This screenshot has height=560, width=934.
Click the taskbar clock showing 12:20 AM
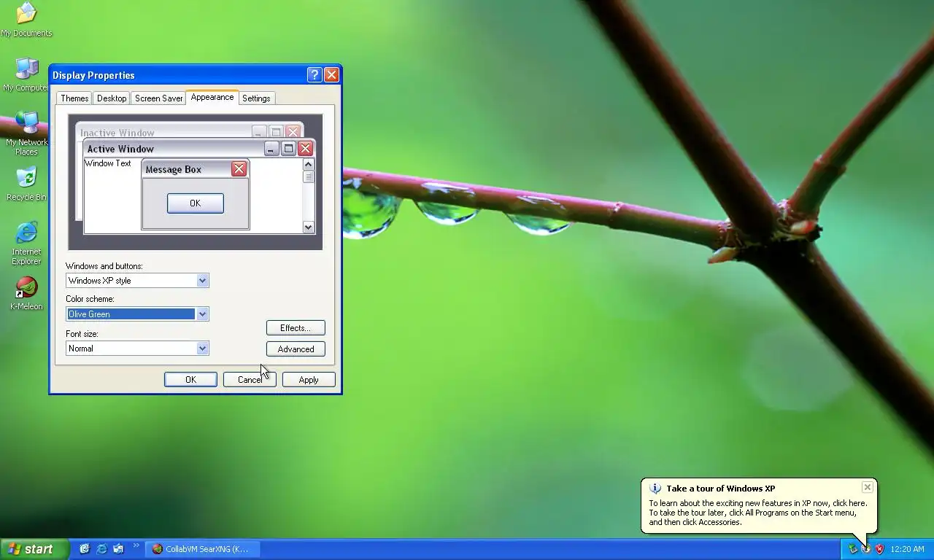(x=907, y=549)
